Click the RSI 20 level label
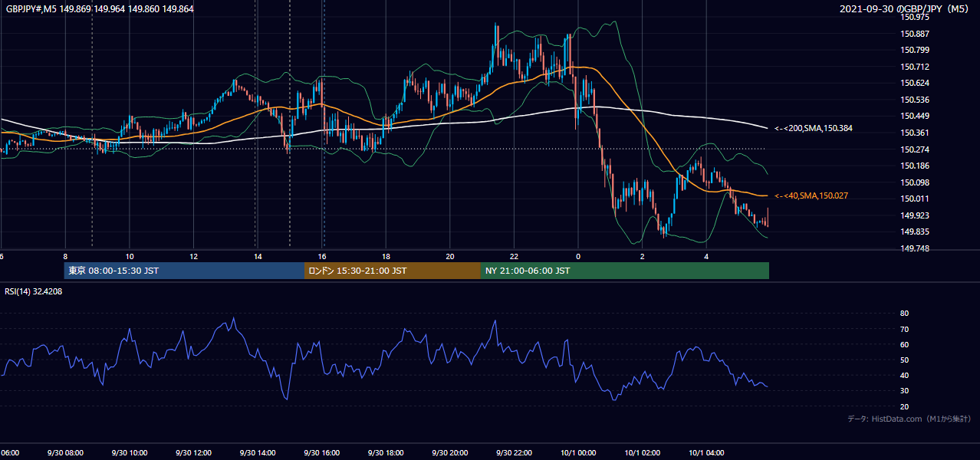980x460 pixels. 904,406
